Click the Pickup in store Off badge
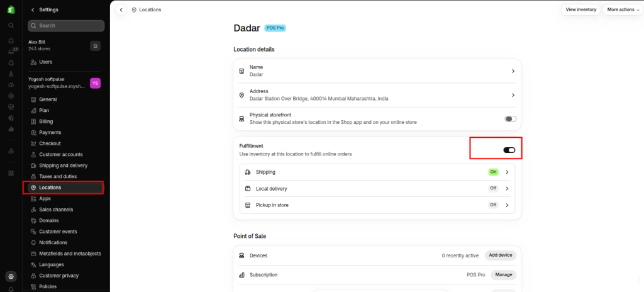Viewport: 644px width, 292px height. click(x=493, y=205)
